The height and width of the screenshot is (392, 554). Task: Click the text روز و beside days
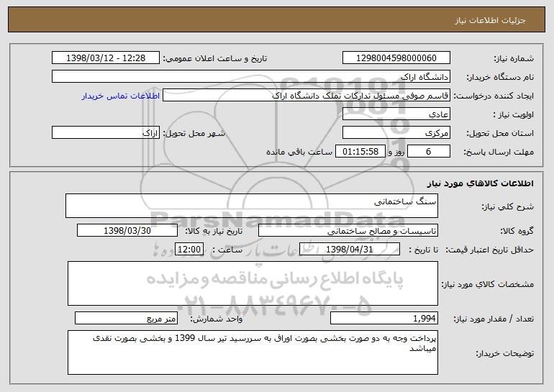pos(396,152)
